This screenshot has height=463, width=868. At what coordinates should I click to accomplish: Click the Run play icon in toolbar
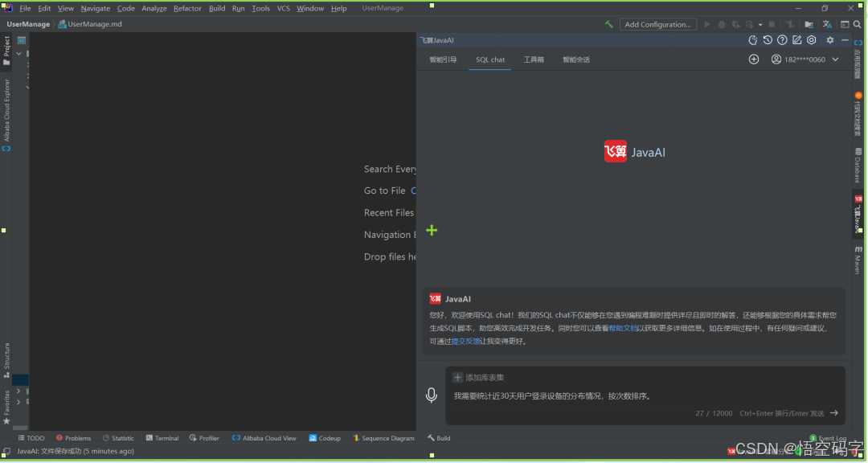coord(707,24)
